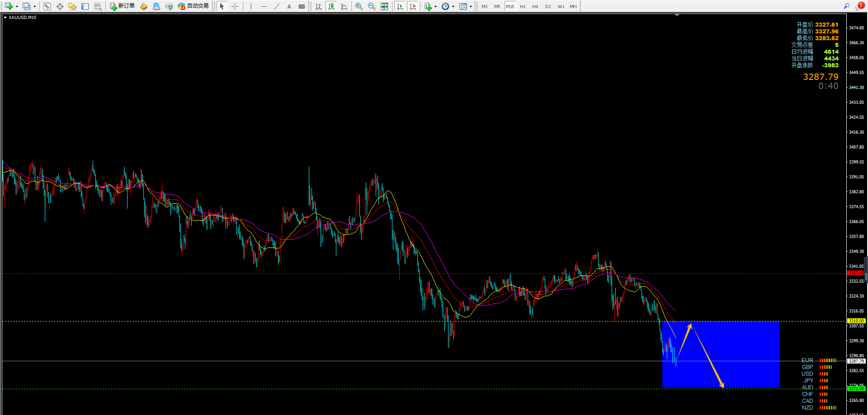This screenshot has width=868, height=415.
Task: Switch to the H1 timeframe
Action: 523,6
